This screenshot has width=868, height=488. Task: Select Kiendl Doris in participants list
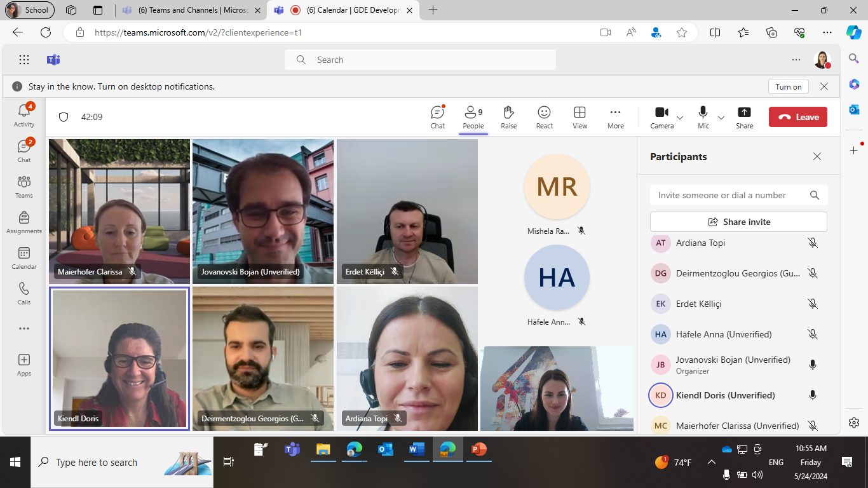pyautogui.click(x=725, y=395)
